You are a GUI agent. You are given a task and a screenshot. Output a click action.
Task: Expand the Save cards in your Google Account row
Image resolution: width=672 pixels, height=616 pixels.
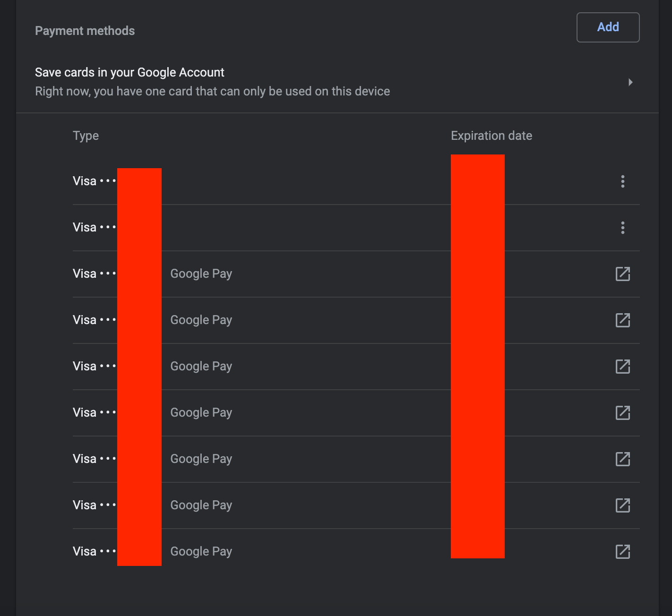pyautogui.click(x=630, y=82)
